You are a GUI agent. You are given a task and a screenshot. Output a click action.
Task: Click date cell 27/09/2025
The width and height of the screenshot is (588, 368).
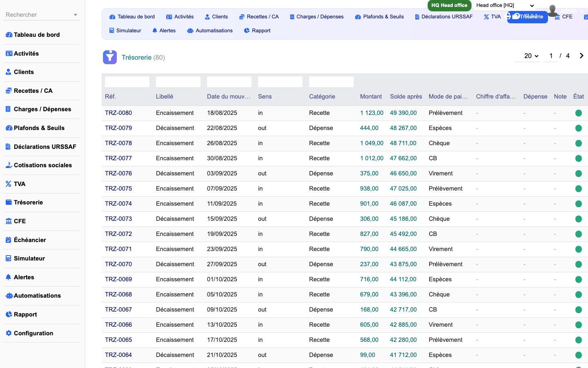(222, 264)
